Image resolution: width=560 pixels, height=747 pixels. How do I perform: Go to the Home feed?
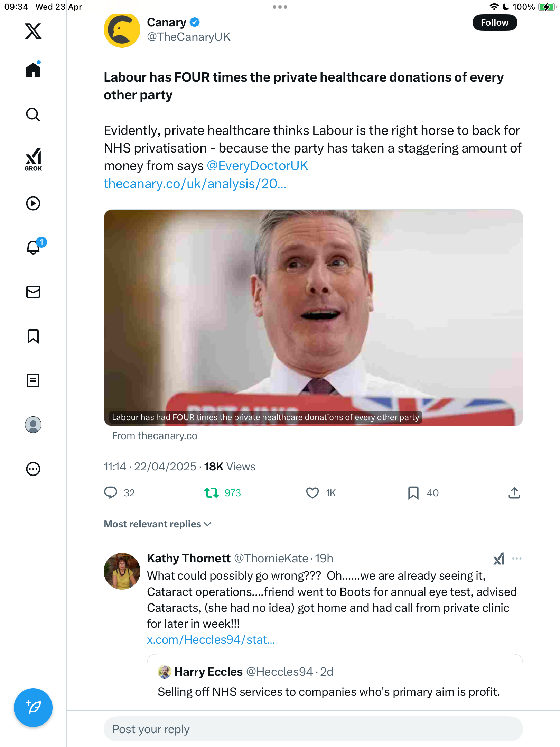[33, 70]
